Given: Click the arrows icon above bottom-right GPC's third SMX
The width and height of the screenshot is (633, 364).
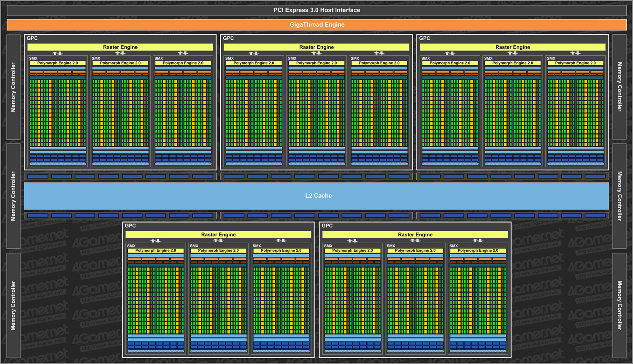Looking at the screenshot, I should pos(478,240).
